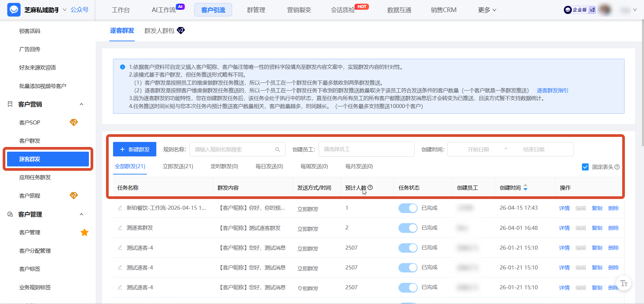Viewport: 644px width, 304px height.
Task: Click the info icon in notice box
Action: pyautogui.click(x=122, y=67)
